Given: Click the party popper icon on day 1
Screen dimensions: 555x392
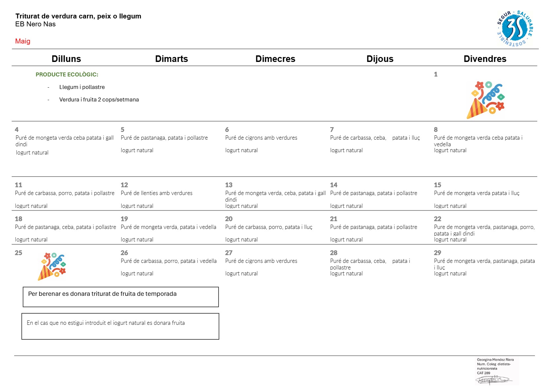Looking at the screenshot, I should 485,100.
